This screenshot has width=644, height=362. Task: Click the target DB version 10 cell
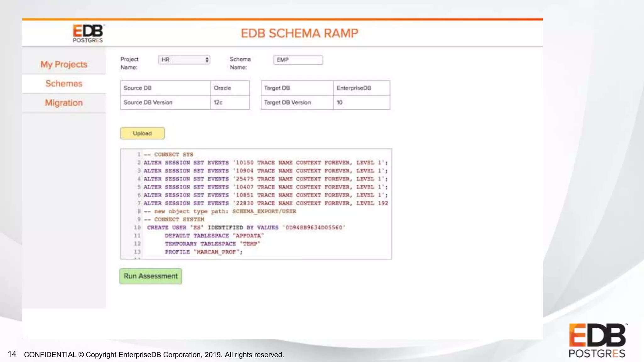click(x=361, y=102)
